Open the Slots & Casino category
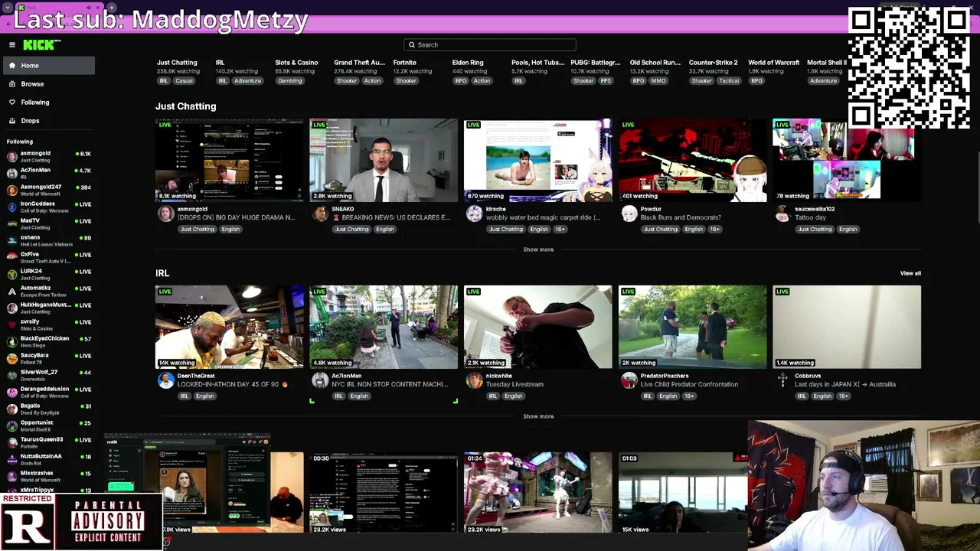The width and height of the screenshot is (980, 551). pos(296,63)
